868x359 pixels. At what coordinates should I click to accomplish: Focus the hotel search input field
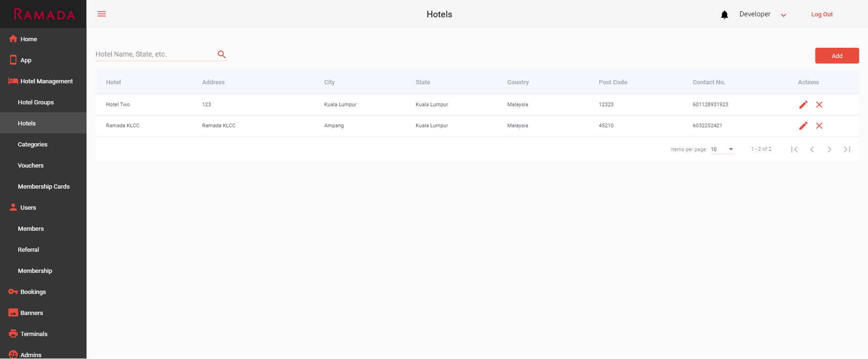point(154,54)
